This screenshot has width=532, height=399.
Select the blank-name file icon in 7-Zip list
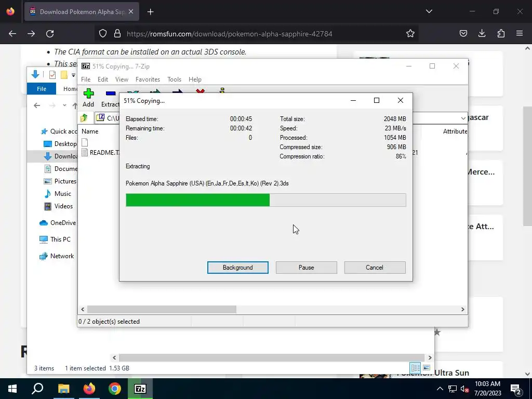(85, 142)
